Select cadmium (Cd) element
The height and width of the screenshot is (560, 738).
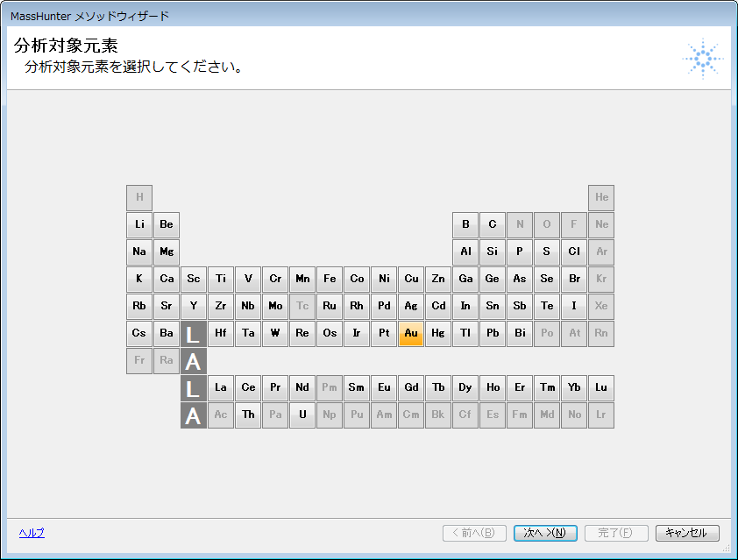pos(438,307)
